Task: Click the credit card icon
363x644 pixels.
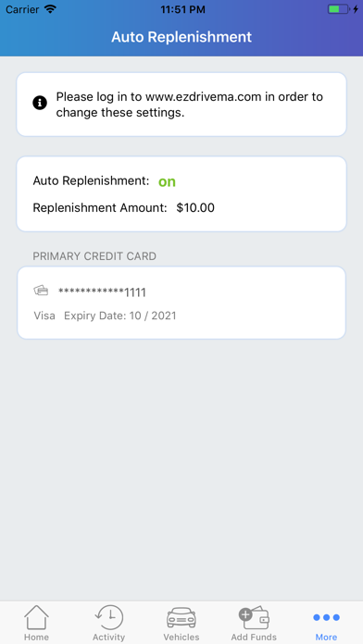Action: point(41,291)
